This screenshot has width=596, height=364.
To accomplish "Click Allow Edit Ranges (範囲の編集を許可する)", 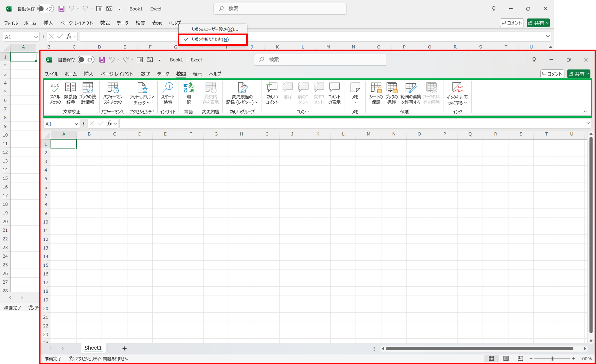I will [411, 93].
